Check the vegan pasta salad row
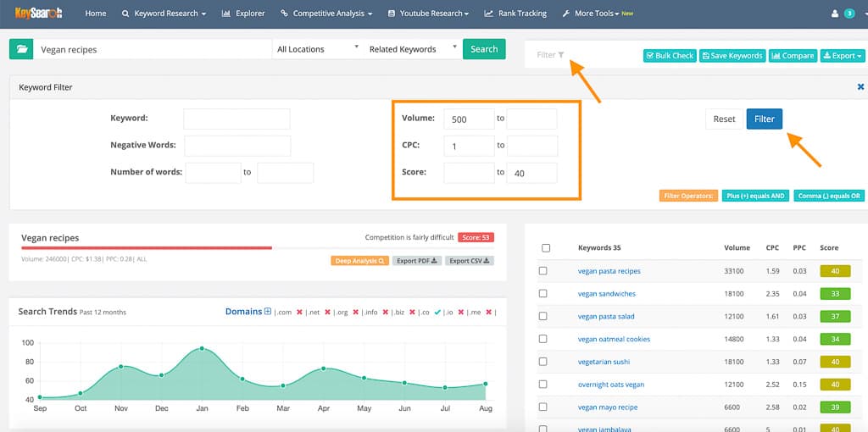 [543, 317]
